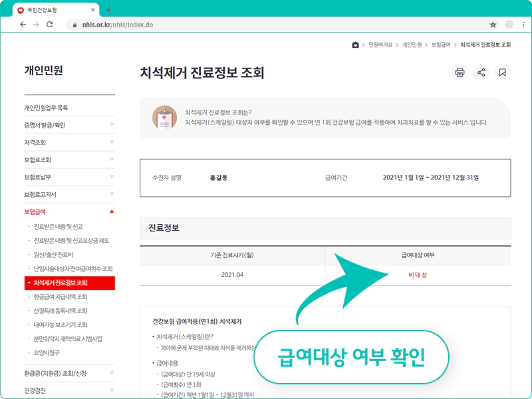The height and width of the screenshot is (399, 532).
Task: Expand the 보험료조회 menu
Action: (x=70, y=160)
